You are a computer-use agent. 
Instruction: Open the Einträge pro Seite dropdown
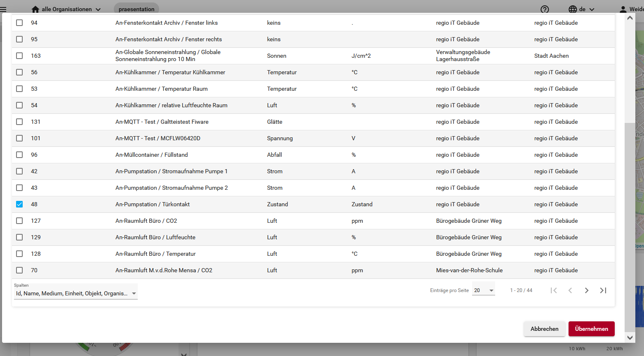(x=484, y=290)
